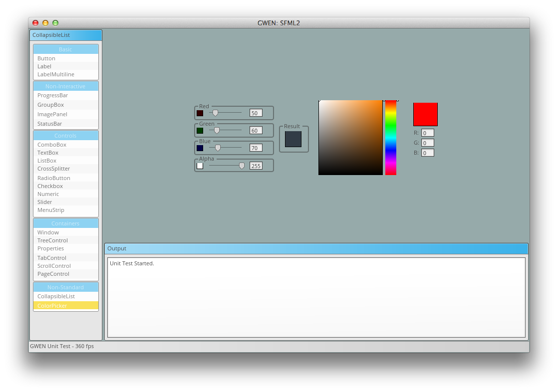Select "ComboBox" under Controls
The width and height of the screenshot is (558, 392).
click(51, 145)
